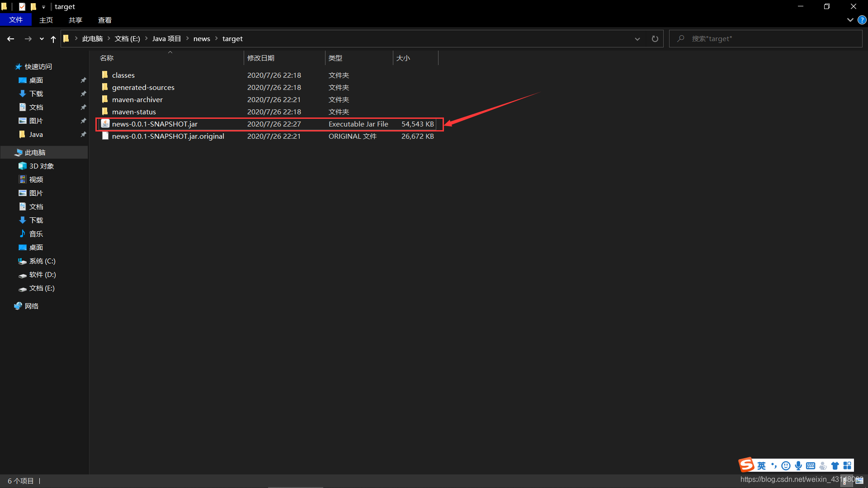The width and height of the screenshot is (868, 488).
Task: Click the Back navigation arrow
Action: pos(11,39)
